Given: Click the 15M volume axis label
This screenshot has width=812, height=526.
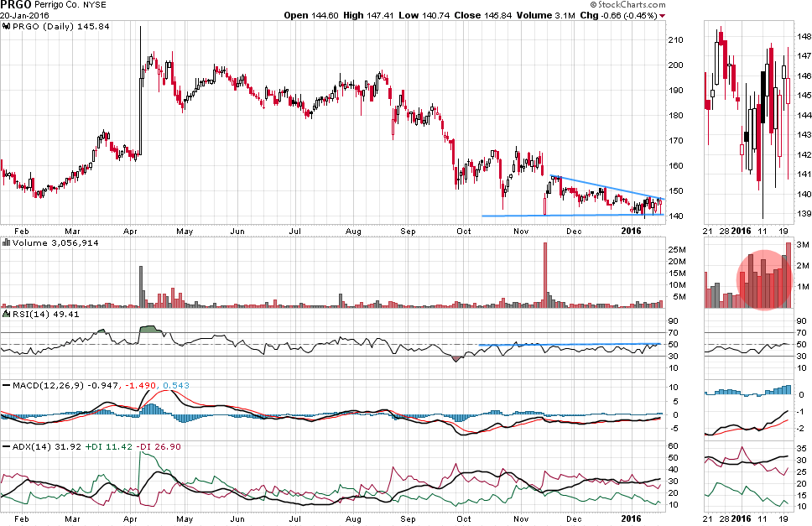Looking at the screenshot, I should click(677, 273).
